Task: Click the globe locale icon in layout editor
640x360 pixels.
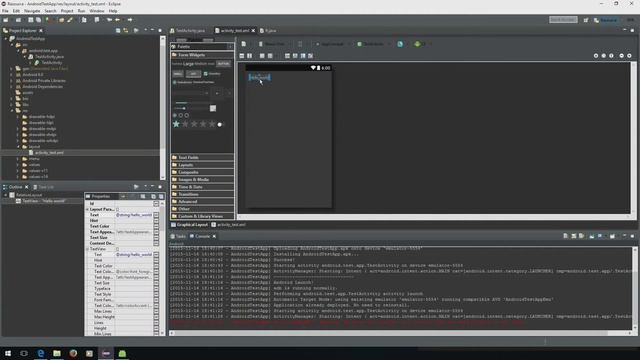Action: (400, 44)
